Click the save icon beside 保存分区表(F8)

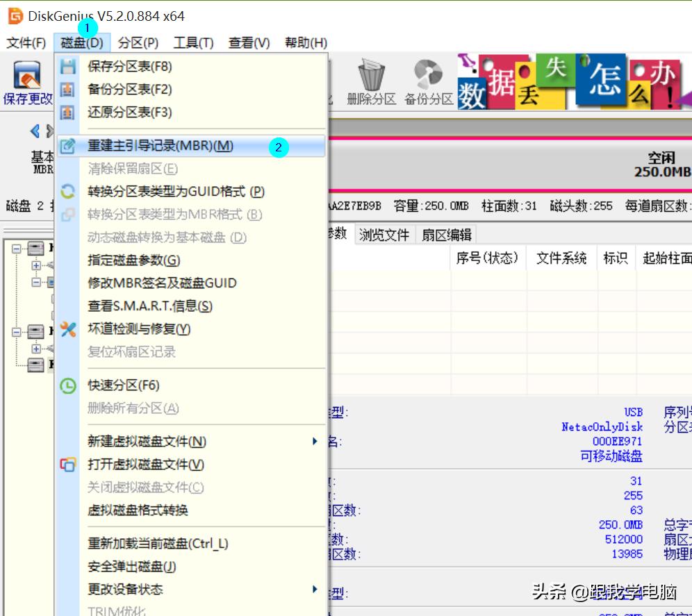pyautogui.click(x=67, y=65)
